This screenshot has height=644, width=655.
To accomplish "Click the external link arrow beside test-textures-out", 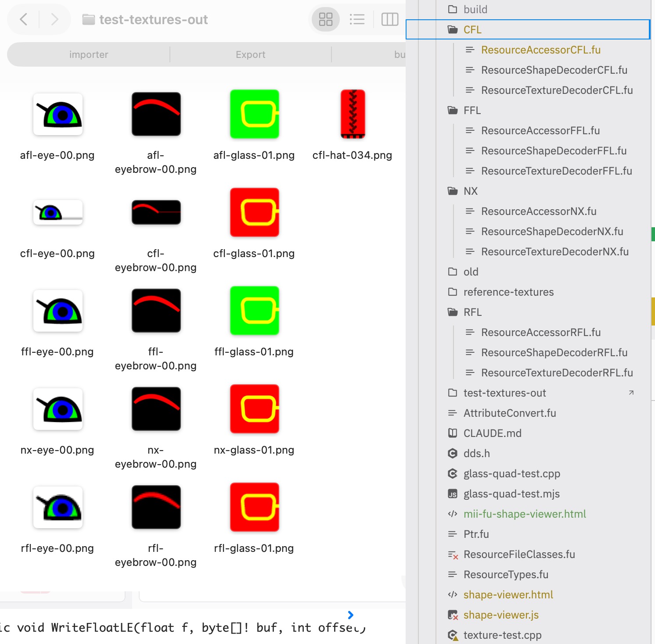I will (631, 393).
